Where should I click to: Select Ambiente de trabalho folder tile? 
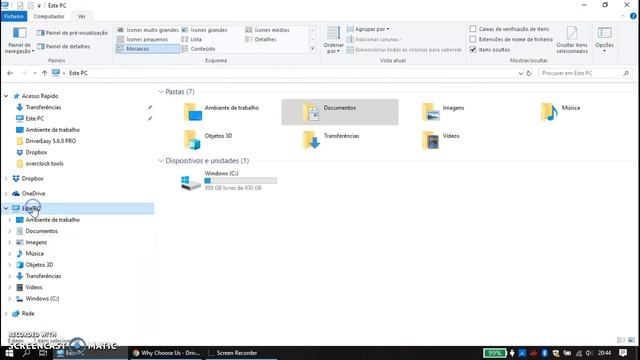click(x=222, y=112)
